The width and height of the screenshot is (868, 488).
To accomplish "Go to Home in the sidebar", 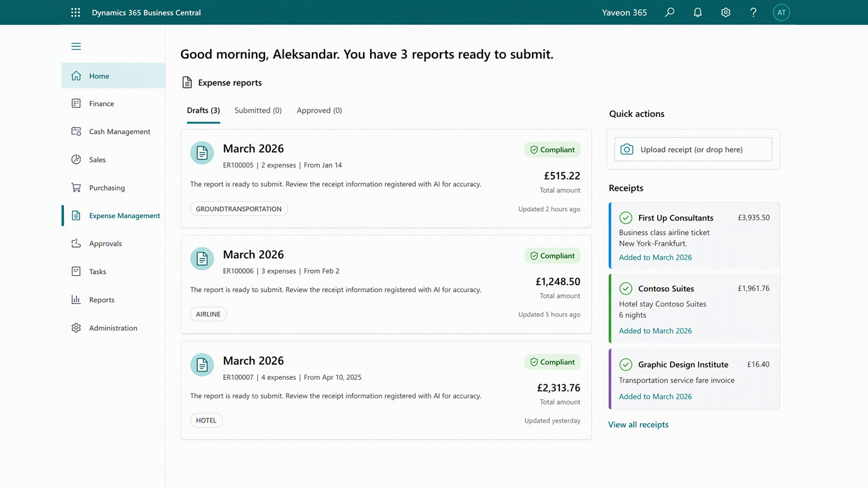I will click(113, 76).
